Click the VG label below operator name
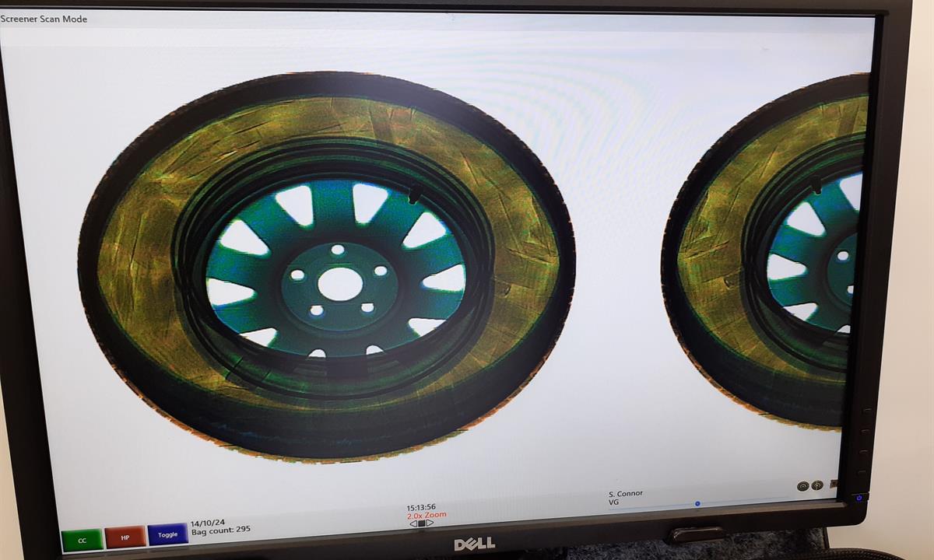934x560 pixels. pos(614,502)
